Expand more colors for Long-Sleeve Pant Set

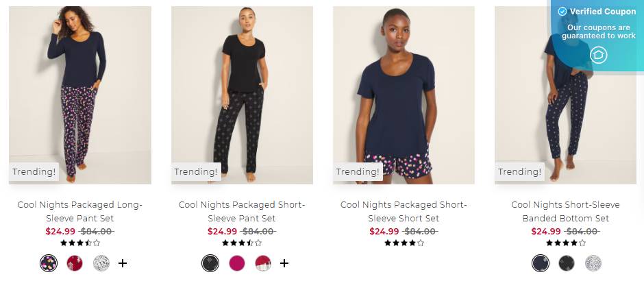pyautogui.click(x=123, y=263)
